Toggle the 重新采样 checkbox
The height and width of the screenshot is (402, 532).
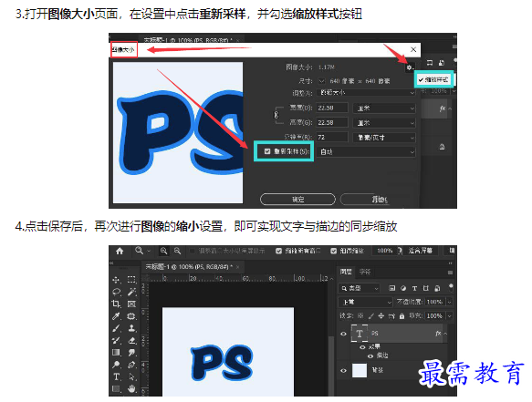coord(267,151)
